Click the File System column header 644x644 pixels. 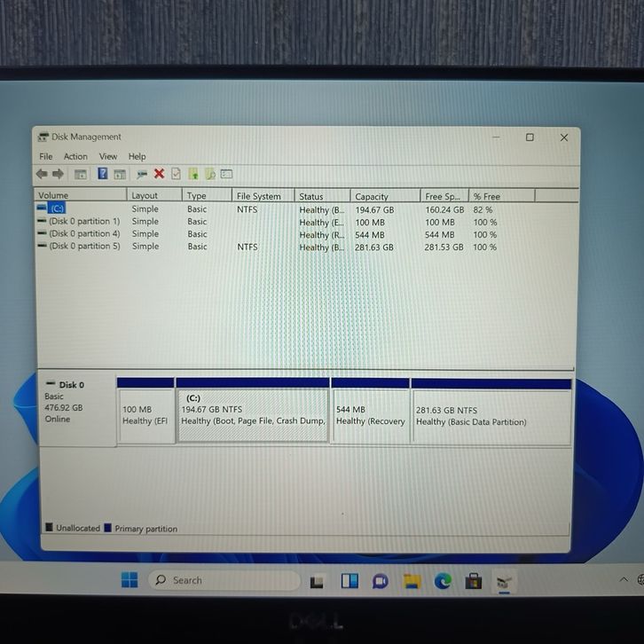pyautogui.click(x=258, y=196)
